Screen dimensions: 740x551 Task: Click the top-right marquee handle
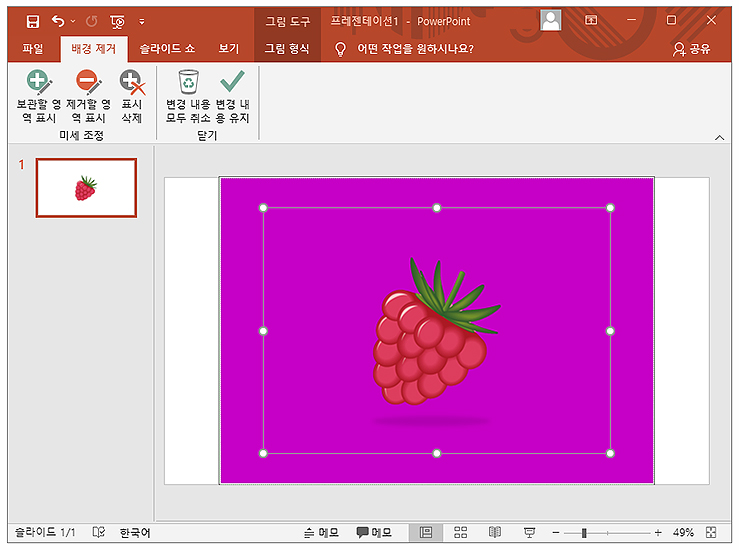tap(610, 208)
